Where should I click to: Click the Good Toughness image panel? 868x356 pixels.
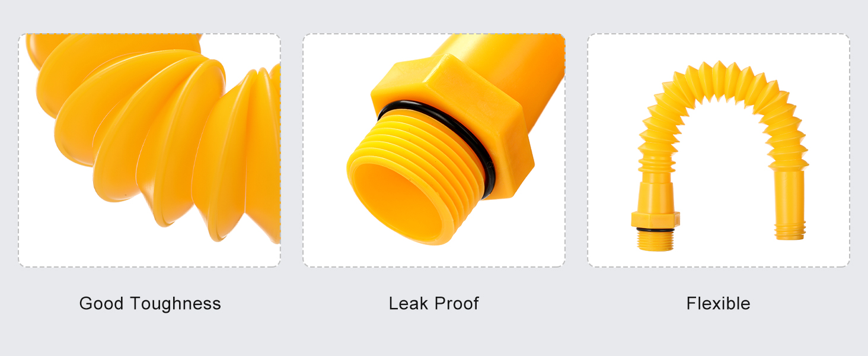(x=149, y=150)
